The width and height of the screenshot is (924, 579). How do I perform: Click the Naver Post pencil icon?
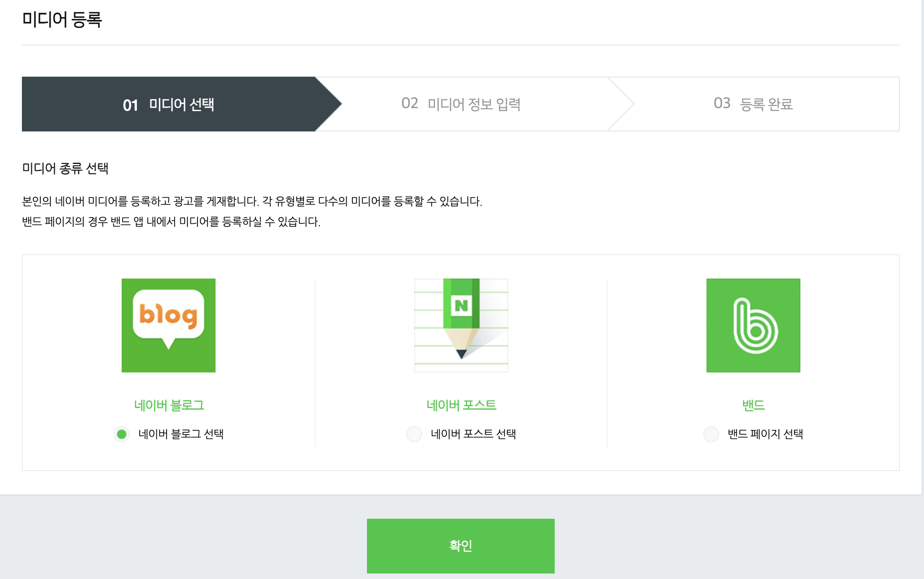click(461, 325)
